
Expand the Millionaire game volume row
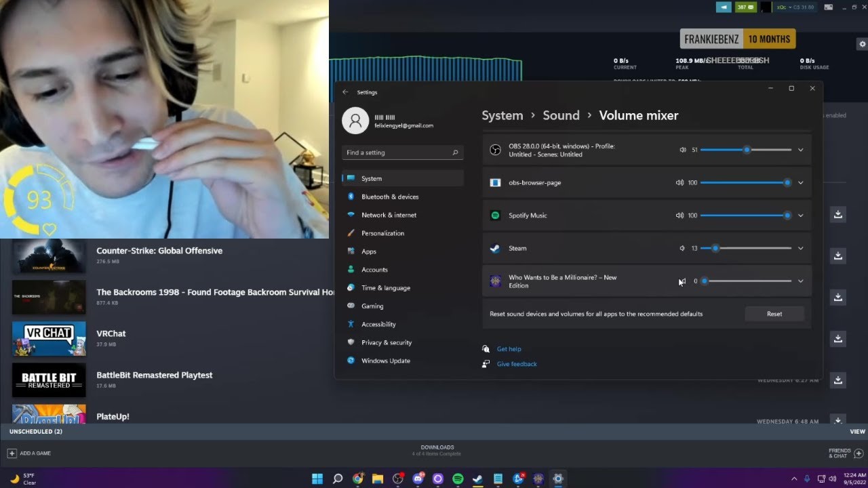800,281
